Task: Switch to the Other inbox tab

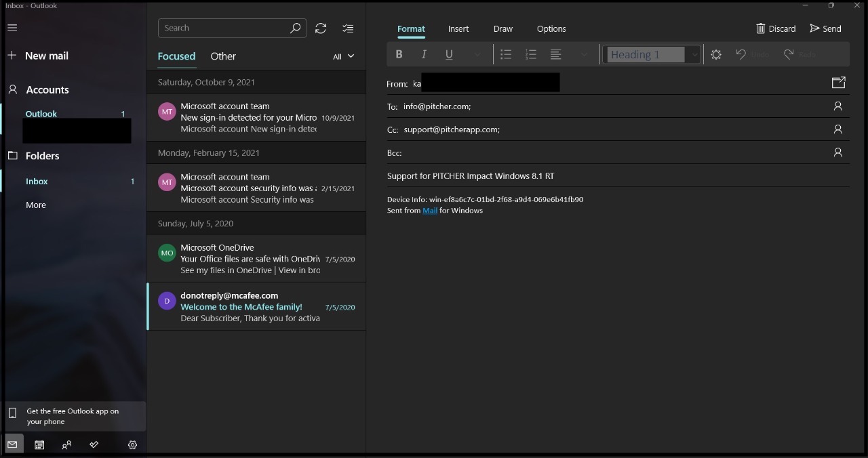Action: pyautogui.click(x=223, y=56)
